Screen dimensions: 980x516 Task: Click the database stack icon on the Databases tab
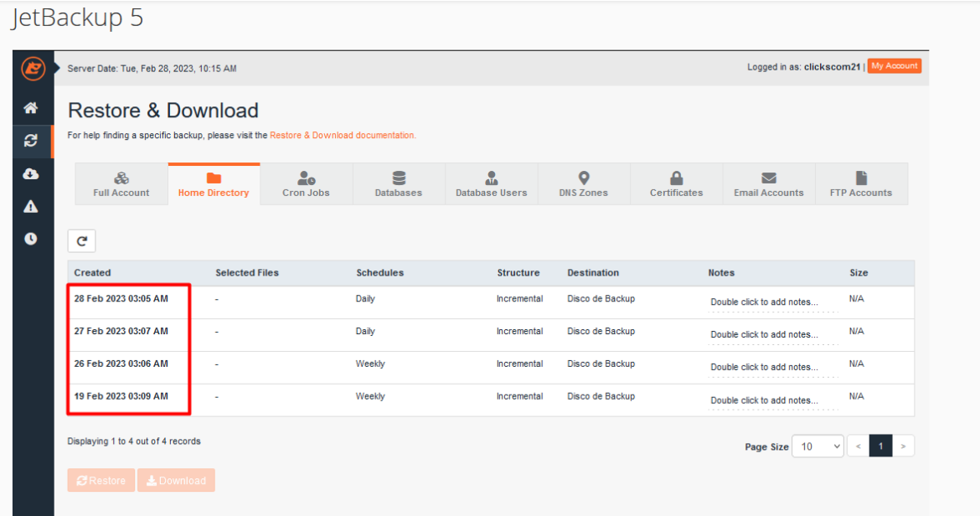398,177
